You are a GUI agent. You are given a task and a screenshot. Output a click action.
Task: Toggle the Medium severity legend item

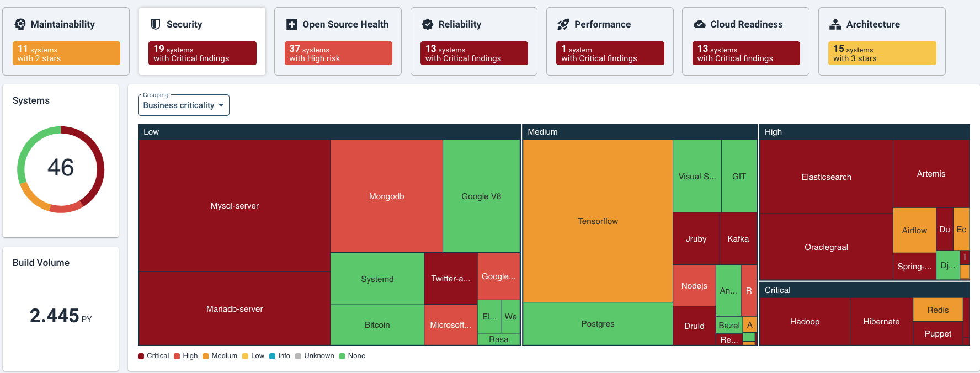pos(220,356)
